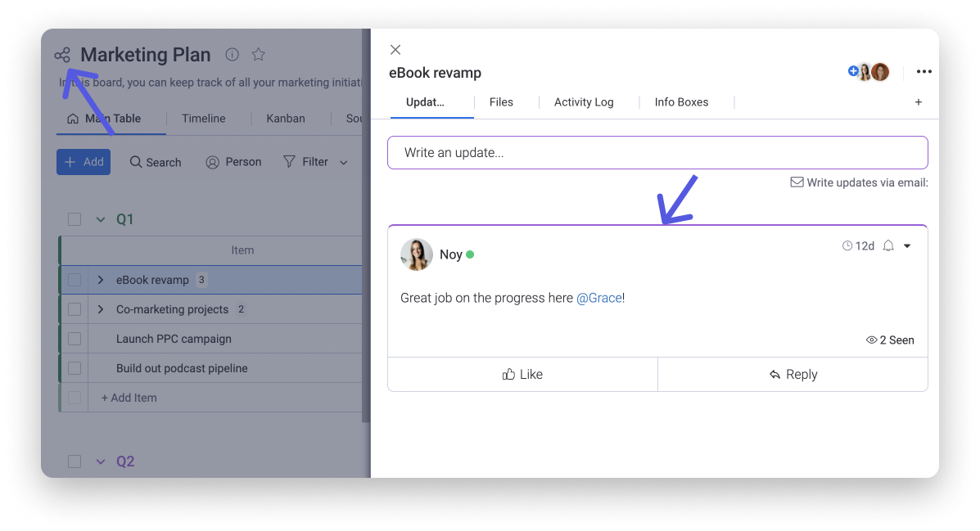Reply to Noy's update
The height and width of the screenshot is (531, 980).
coord(793,374)
